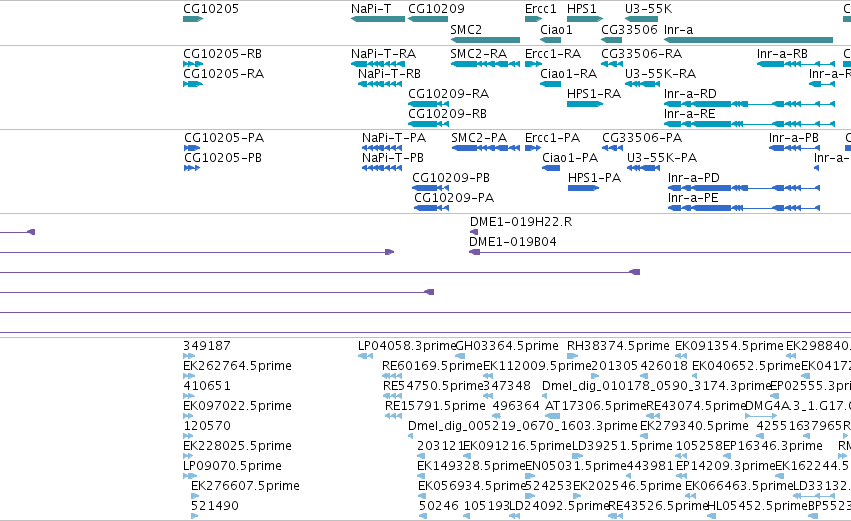Open the Ercc1 gene label in top track
The image size is (851, 521).
tap(541, 9)
